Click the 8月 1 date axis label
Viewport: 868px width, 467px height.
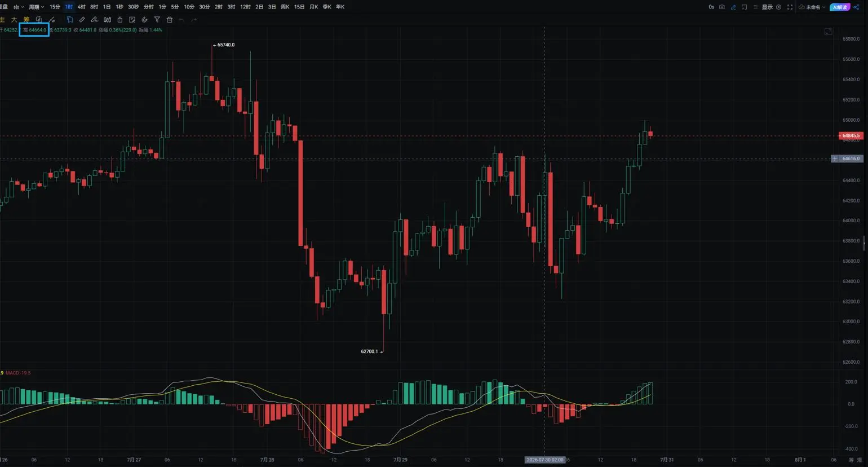(800, 460)
